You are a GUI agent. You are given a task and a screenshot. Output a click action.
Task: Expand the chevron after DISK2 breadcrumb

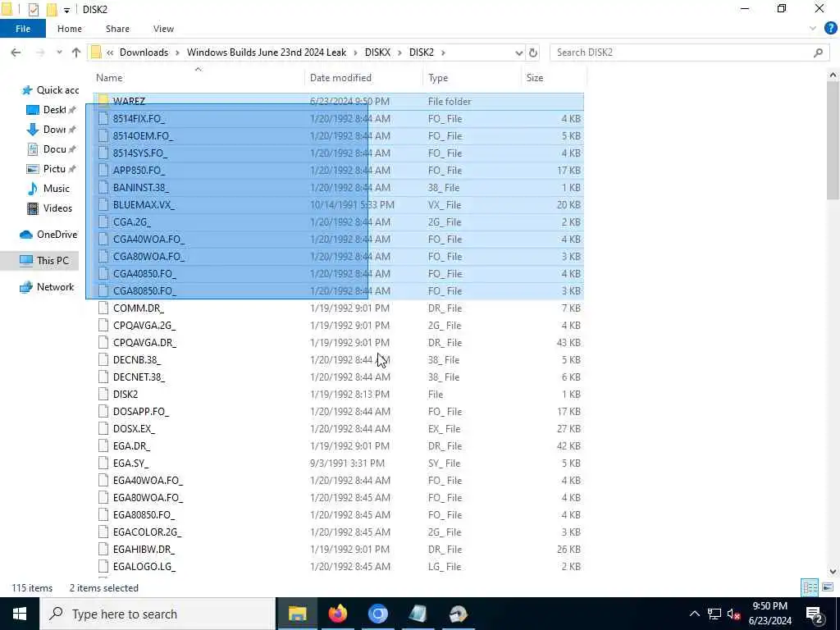[443, 52]
